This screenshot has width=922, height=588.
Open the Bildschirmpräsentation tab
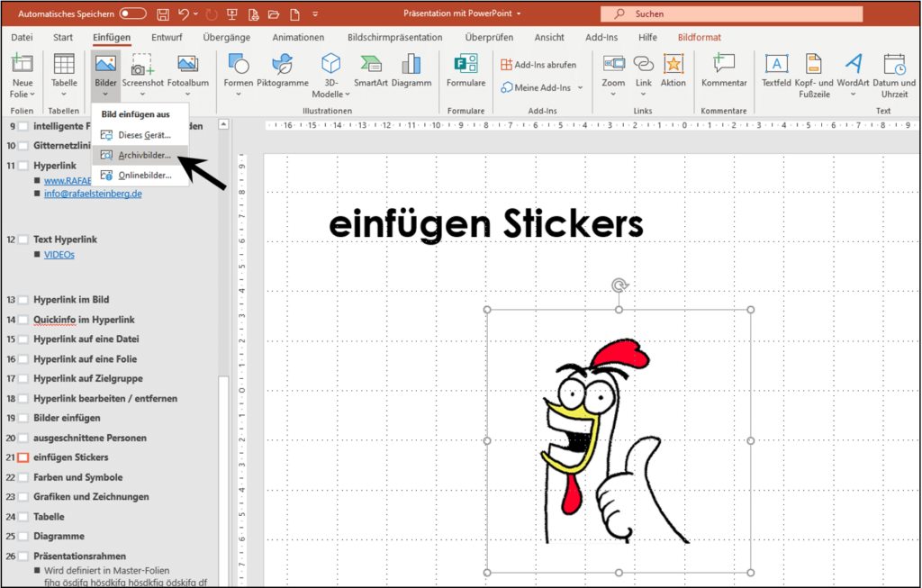pyautogui.click(x=394, y=37)
